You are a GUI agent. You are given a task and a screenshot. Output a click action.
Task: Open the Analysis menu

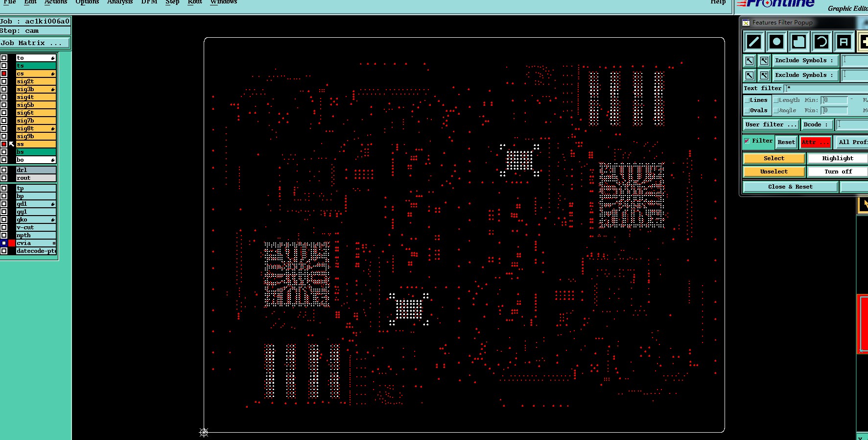[x=120, y=2]
